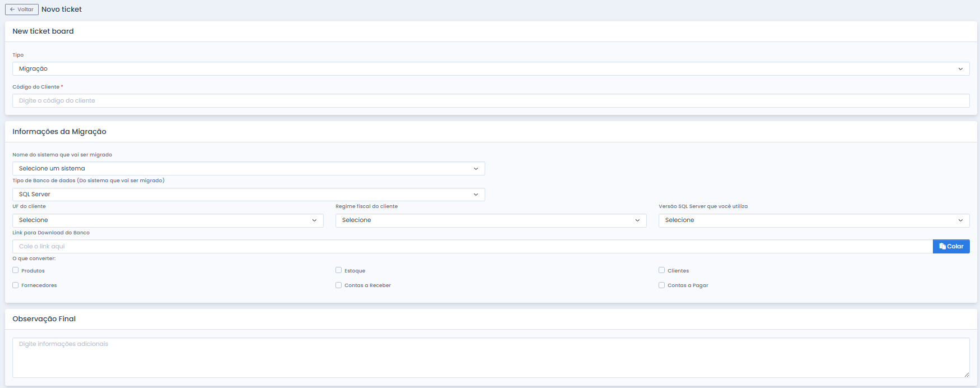980x388 pixels.
Task: Toggle the Contas a Pagar checkbox
Action: pyautogui.click(x=662, y=285)
